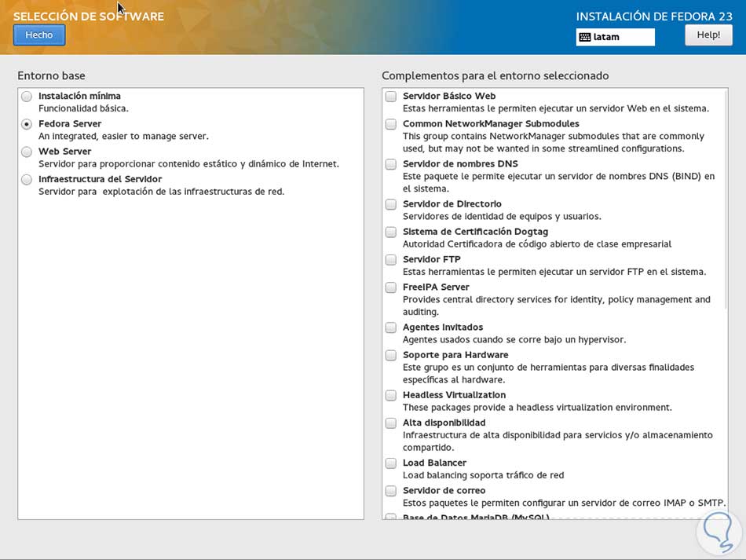Tick the Load Balancer checkbox
Image resolution: width=746 pixels, height=560 pixels.
(390, 463)
